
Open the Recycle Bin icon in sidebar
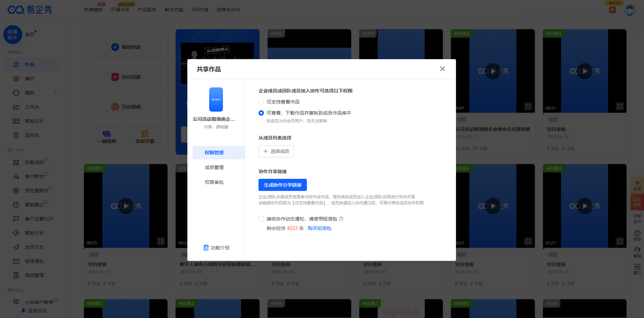click(16, 135)
